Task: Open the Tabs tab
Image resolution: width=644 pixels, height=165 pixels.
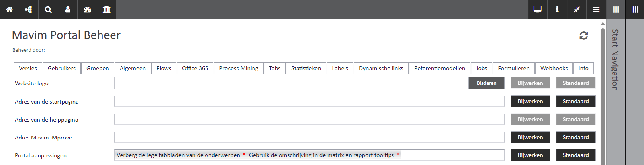Action: point(274,68)
